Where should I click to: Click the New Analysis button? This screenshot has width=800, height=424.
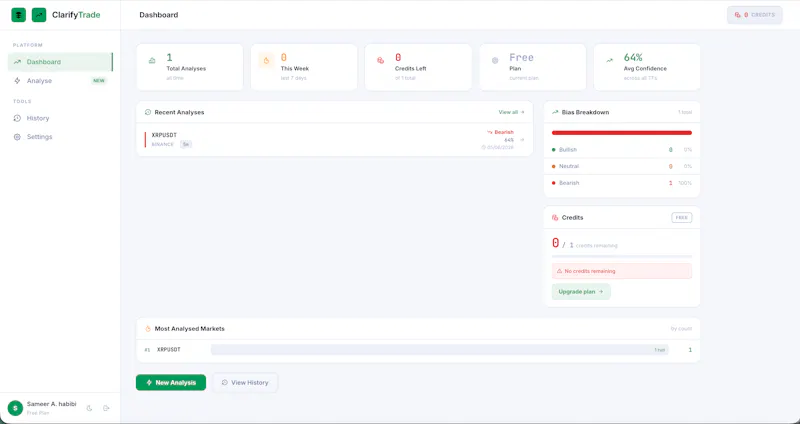171,383
